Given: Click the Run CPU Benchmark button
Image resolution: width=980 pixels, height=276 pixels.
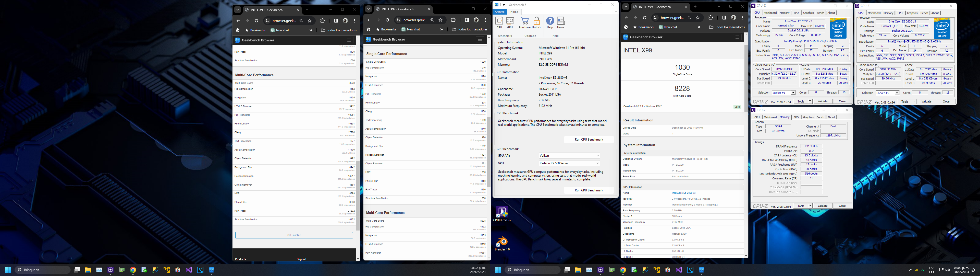Looking at the screenshot, I should point(589,140).
